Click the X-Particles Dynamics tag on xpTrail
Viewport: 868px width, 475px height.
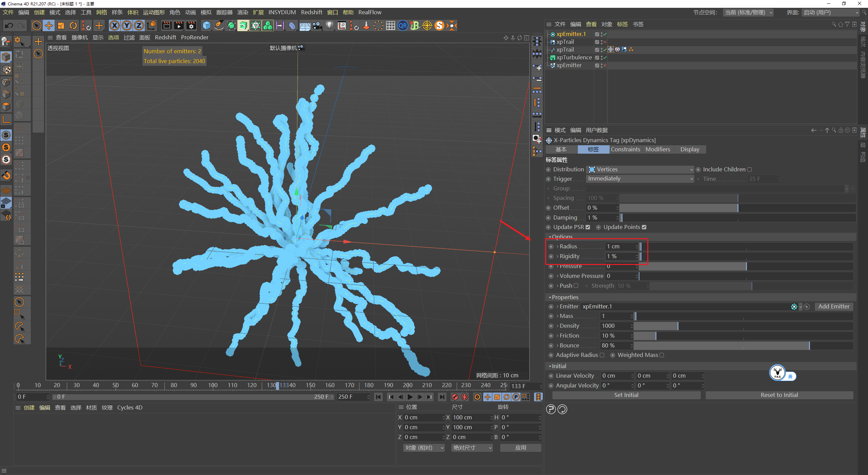point(611,50)
